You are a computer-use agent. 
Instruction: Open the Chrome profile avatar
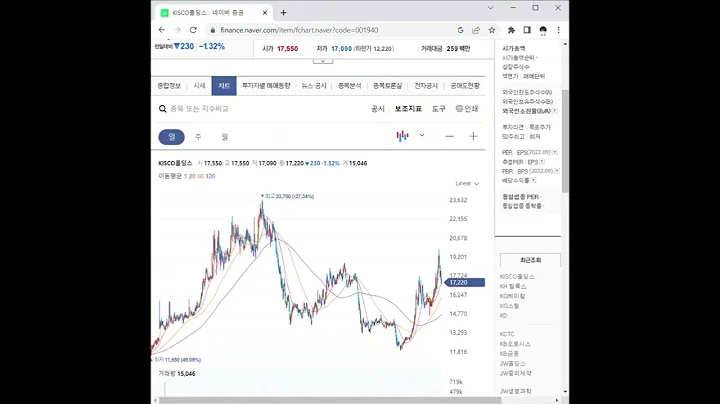click(x=543, y=30)
